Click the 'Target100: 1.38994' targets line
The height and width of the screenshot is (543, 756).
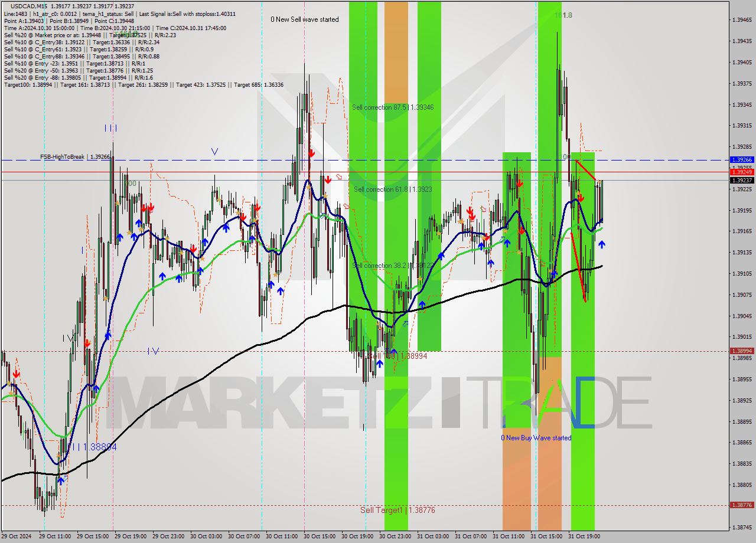coord(144,84)
